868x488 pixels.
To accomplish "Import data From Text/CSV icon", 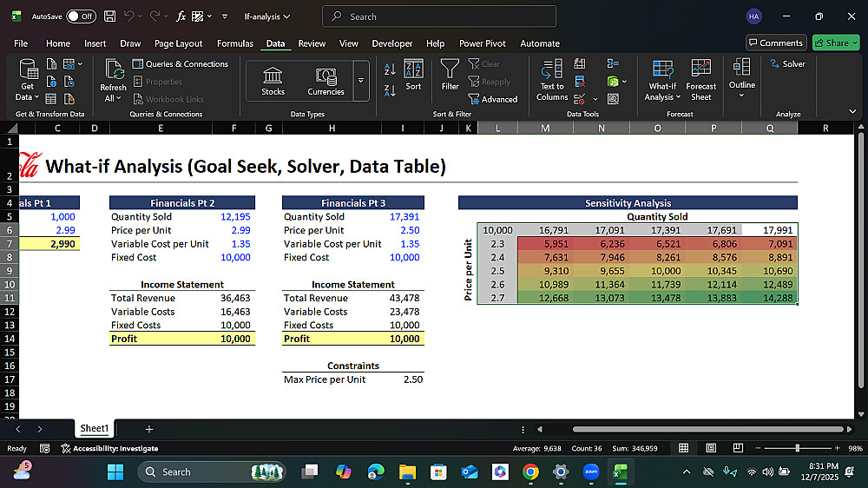I will pyautogui.click(x=51, y=64).
